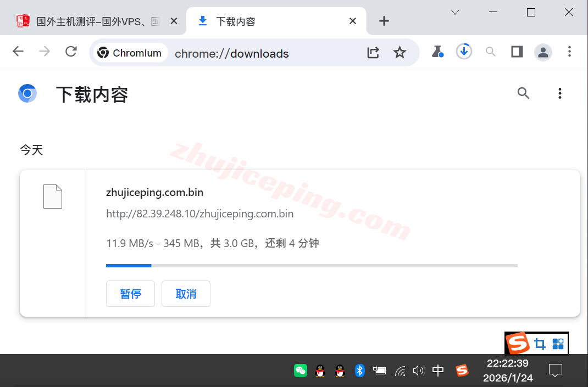588x387 pixels.
Task: Click the profile avatar icon
Action: [x=543, y=52]
